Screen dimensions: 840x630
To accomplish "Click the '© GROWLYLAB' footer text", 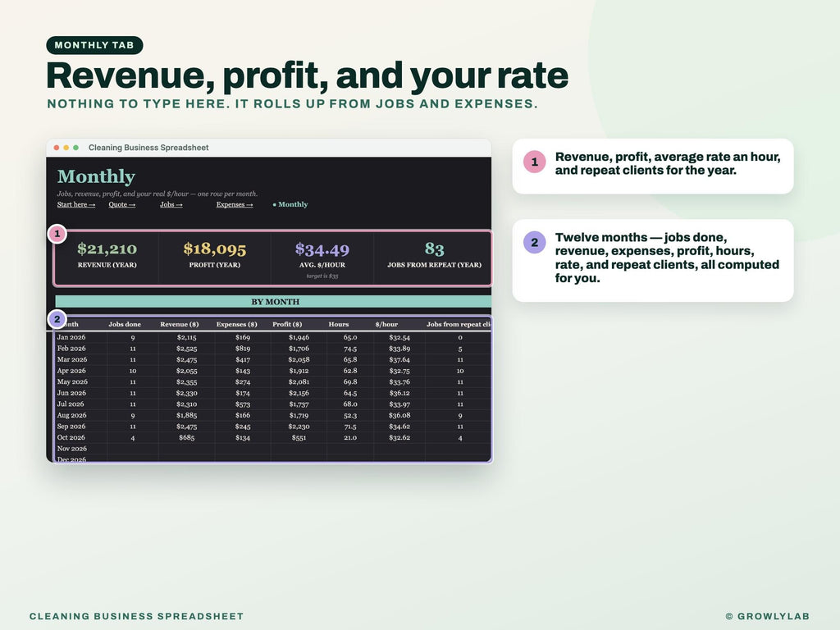I will 767,616.
